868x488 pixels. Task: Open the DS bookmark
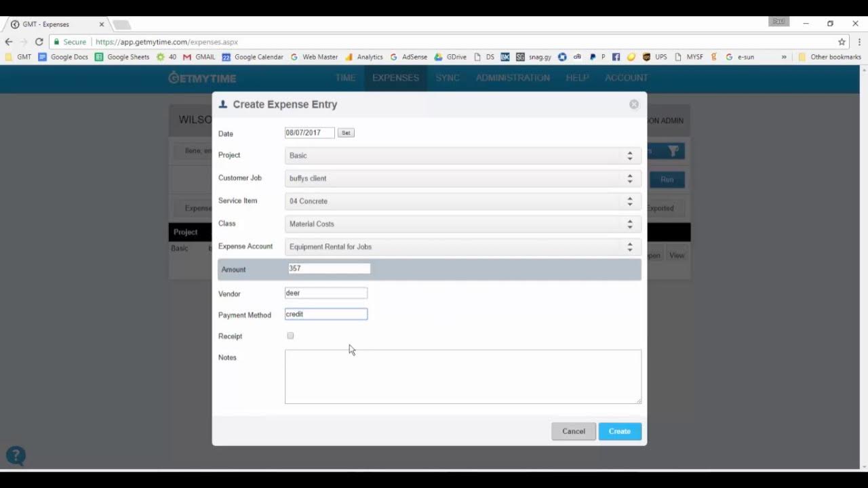point(484,57)
